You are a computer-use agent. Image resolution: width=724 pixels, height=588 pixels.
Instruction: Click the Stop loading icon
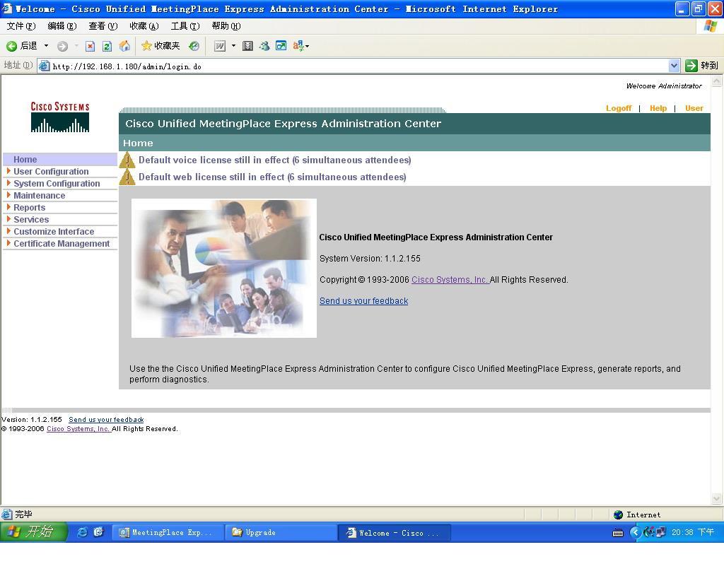pos(90,46)
